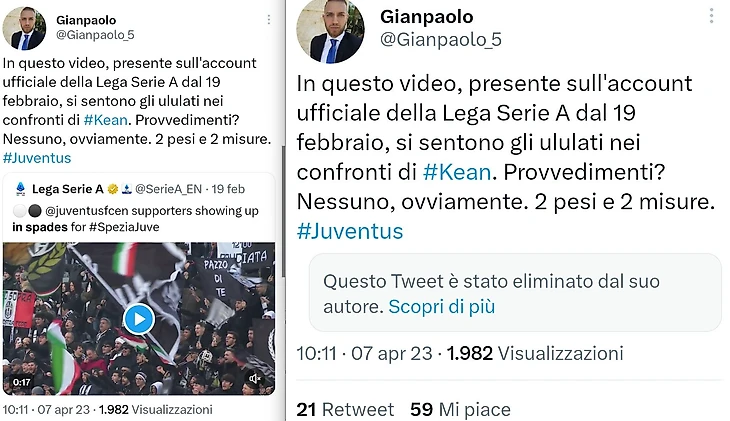Click the Lega Serie A logo avatar
Image resolution: width=730 pixels, height=421 pixels.
[20, 189]
